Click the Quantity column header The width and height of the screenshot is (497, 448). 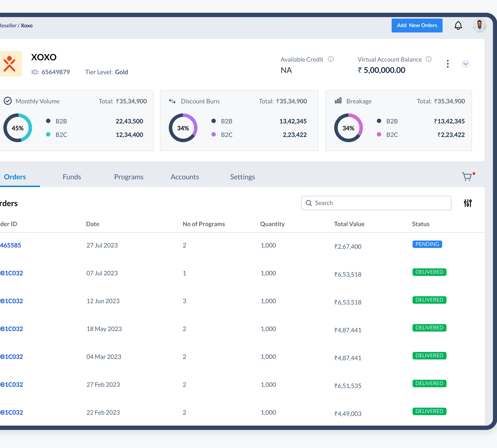tap(272, 224)
